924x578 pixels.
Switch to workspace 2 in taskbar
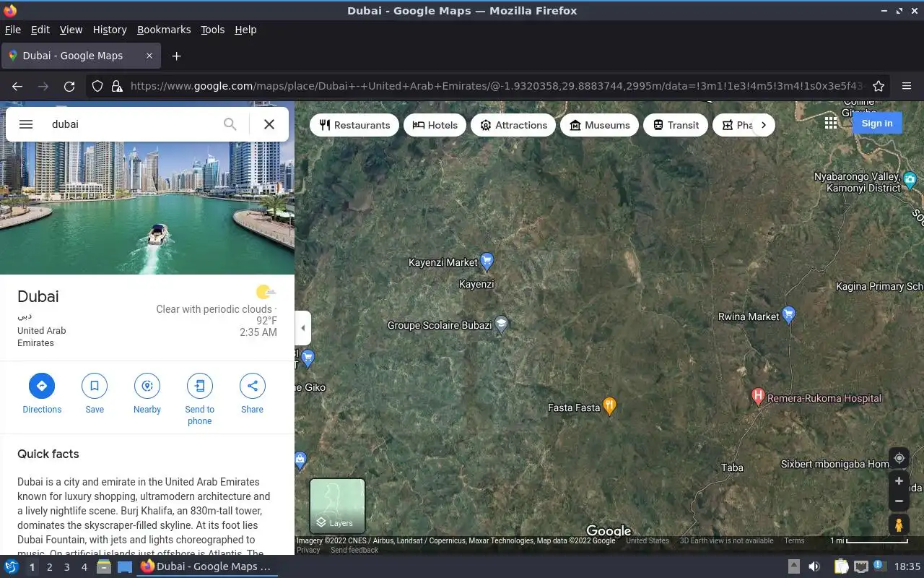coord(49,567)
